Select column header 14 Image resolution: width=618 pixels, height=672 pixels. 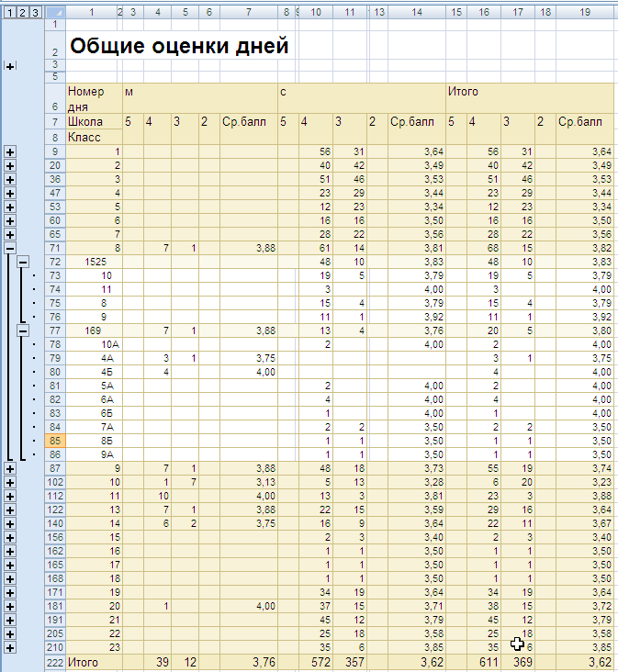point(417,13)
